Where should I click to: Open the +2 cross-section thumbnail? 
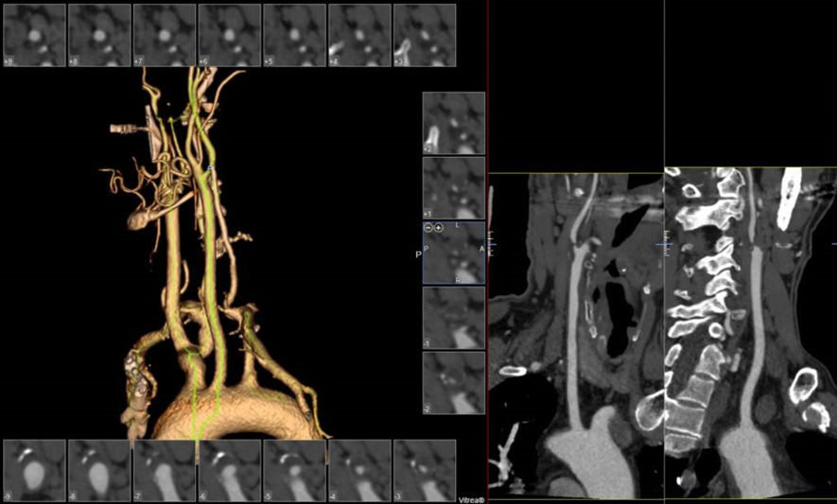pyautogui.click(x=453, y=123)
